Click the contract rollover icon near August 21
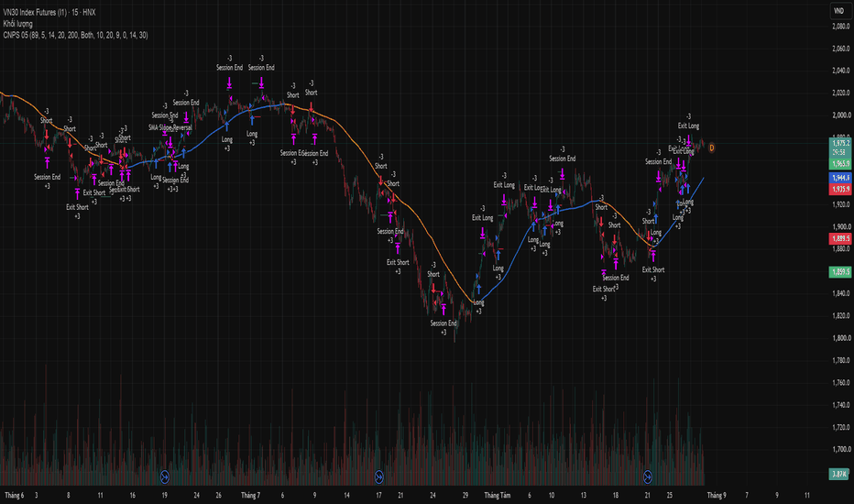Screen dimensions: 854x504 (648, 477)
